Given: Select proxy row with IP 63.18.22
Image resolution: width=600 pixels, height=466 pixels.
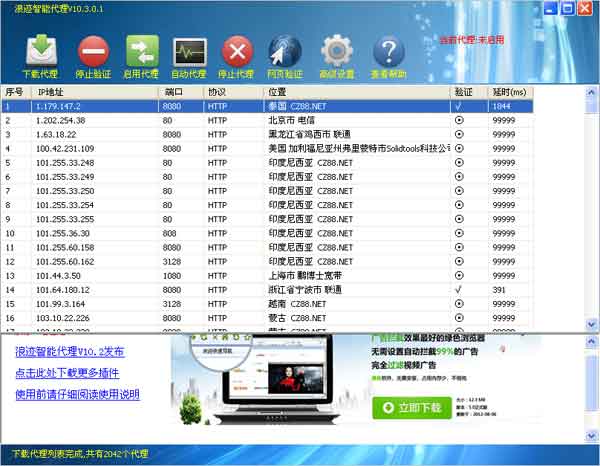Looking at the screenshot, I should 60,134.
